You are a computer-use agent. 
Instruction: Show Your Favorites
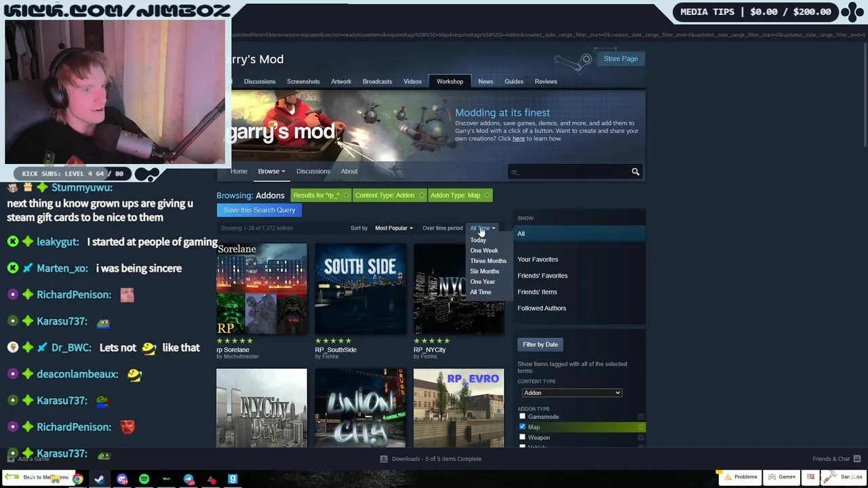tap(538, 260)
